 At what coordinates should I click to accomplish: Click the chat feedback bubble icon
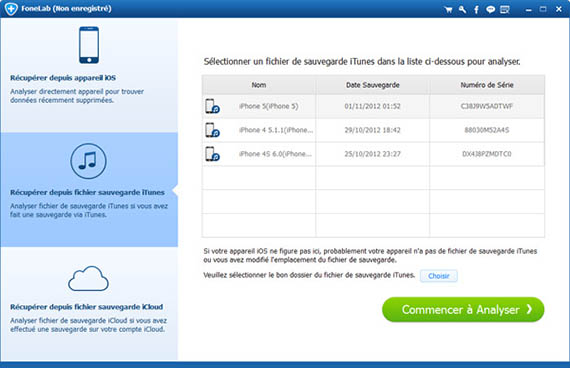pos(490,9)
